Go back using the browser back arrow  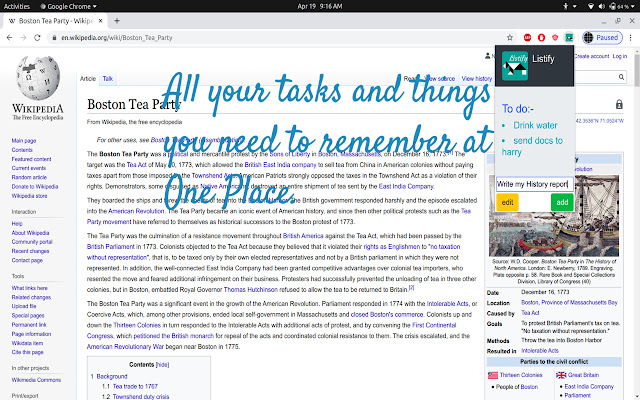[x=9, y=38]
